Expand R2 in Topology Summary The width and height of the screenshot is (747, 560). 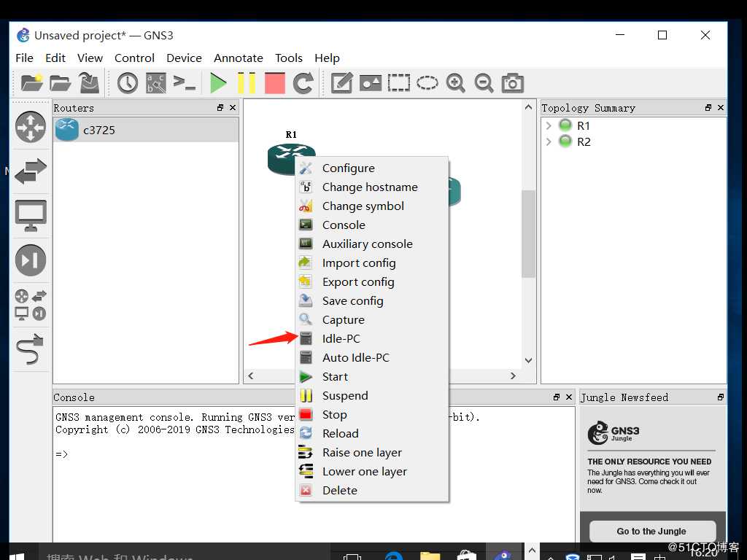549,142
